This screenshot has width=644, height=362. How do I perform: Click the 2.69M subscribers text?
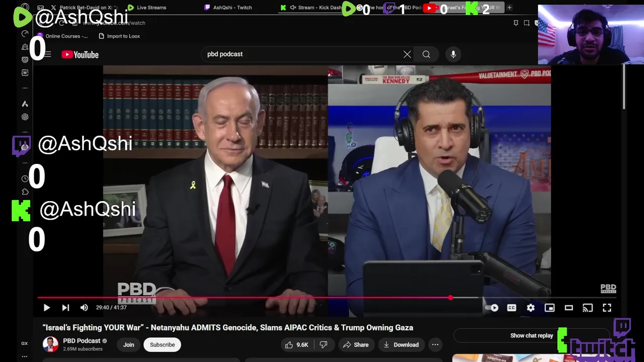83,349
